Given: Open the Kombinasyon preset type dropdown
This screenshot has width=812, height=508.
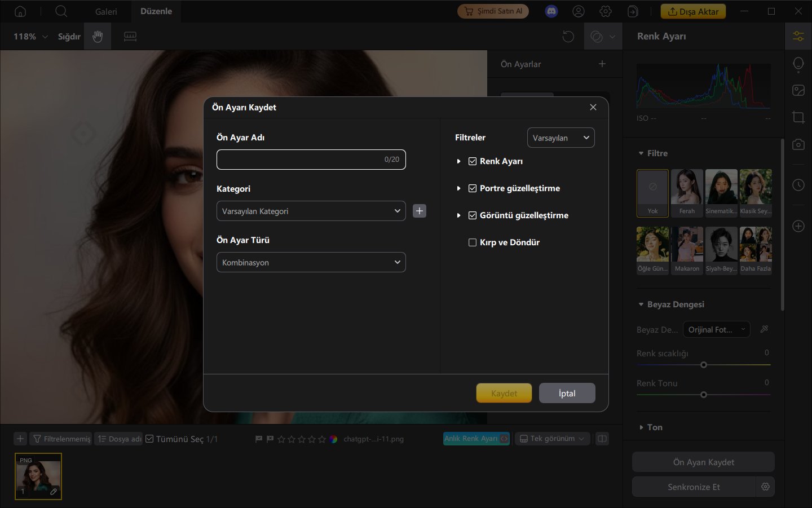Looking at the screenshot, I should 311,262.
